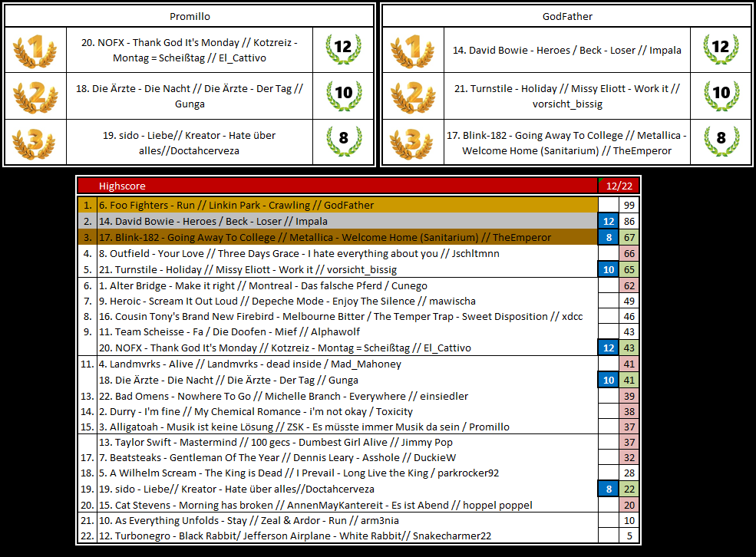Screen dimensions: 756x557
Task: Select the 12/22 progress cell
Action: (x=619, y=186)
